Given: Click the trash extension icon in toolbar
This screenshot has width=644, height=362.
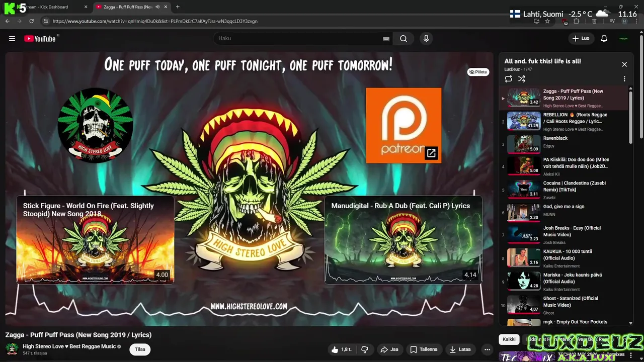Looking at the screenshot, I should pyautogui.click(x=594, y=21).
